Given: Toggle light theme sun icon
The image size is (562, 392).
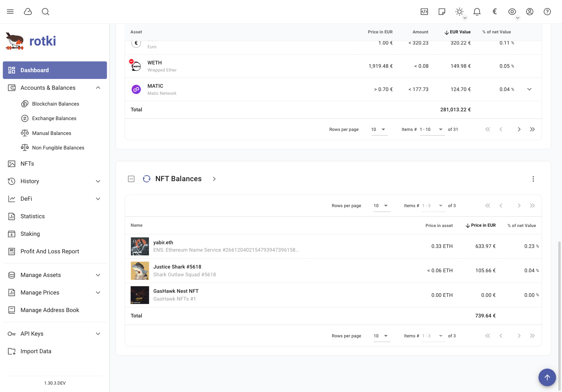Looking at the screenshot, I should (459, 12).
